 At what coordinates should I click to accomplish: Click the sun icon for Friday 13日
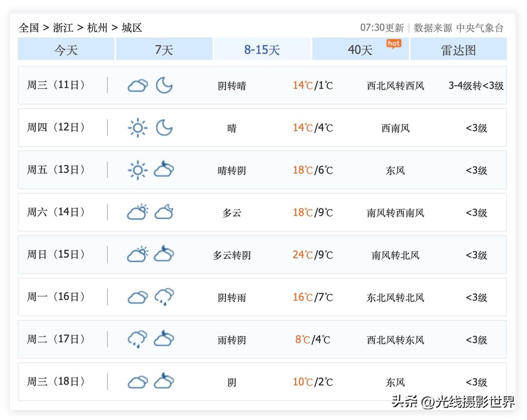138,170
